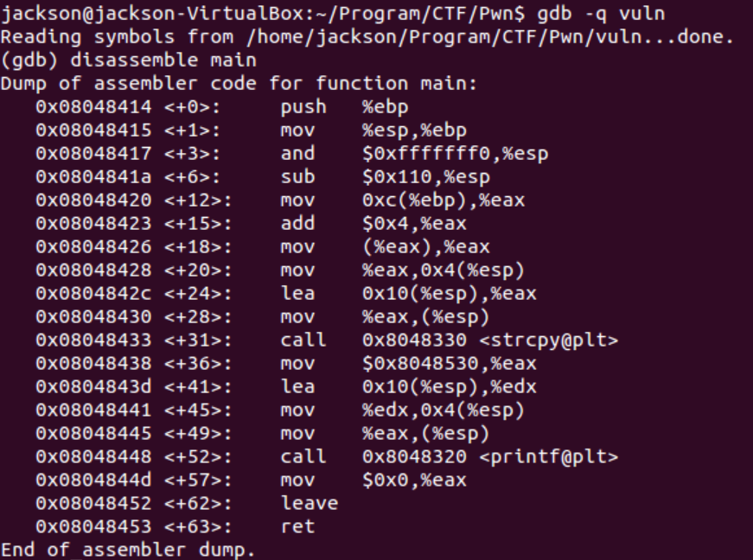Viewport: 753px width, 560px height.
Task: Click the 'ret' instruction at offset +63
Action: click(297, 526)
